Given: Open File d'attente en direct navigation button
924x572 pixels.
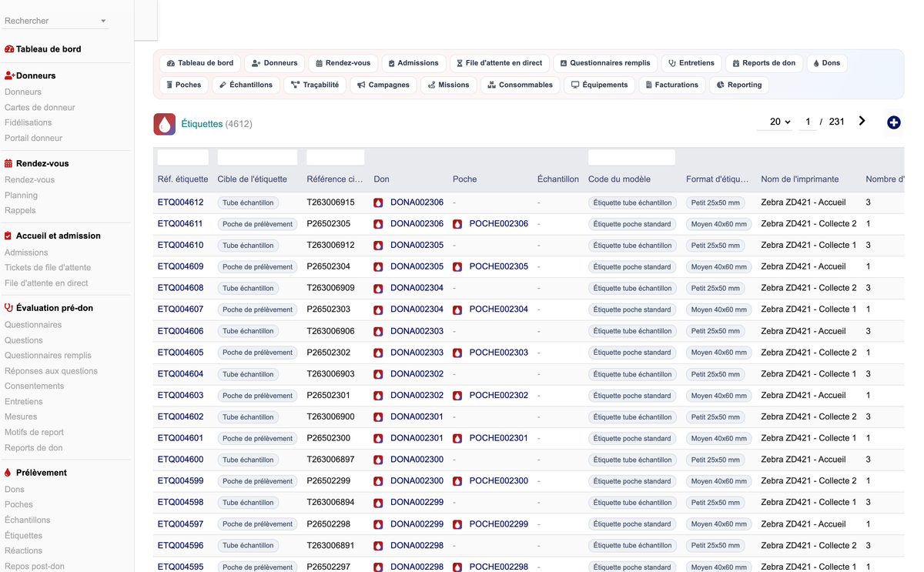Looking at the screenshot, I should click(500, 63).
